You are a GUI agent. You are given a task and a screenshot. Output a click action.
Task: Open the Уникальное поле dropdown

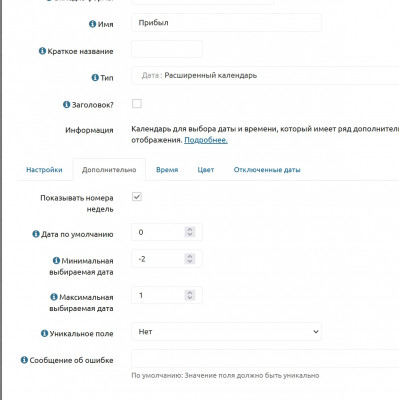click(x=226, y=332)
